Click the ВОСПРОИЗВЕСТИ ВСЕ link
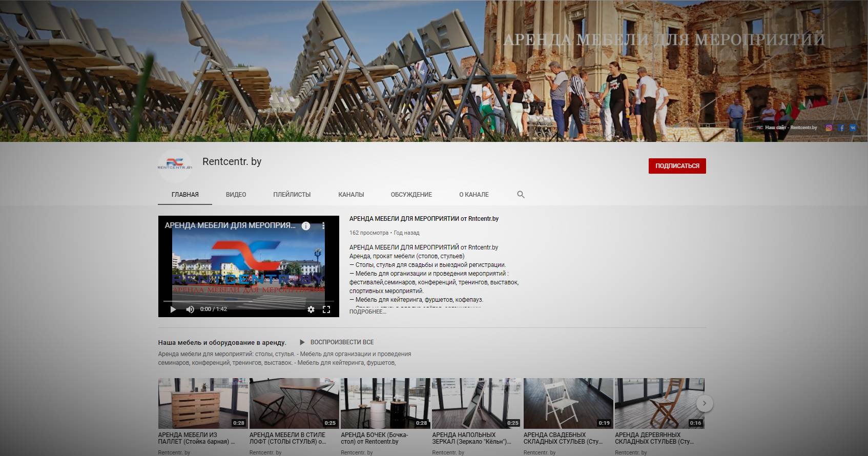The width and height of the screenshot is (868, 456). tap(342, 342)
